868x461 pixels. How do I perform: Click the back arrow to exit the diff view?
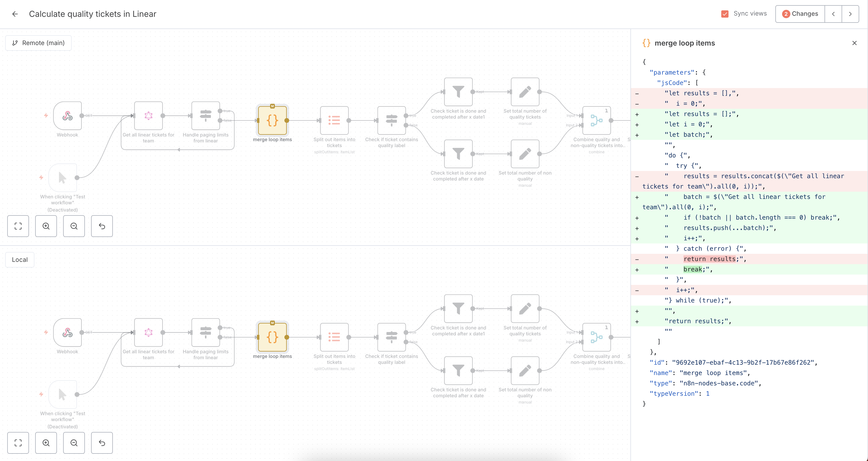point(15,14)
